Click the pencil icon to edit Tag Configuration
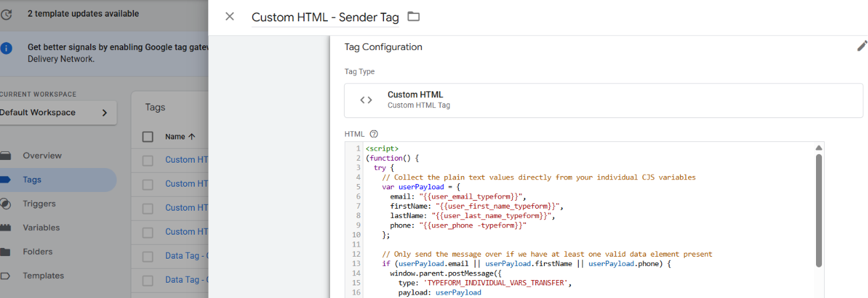 [862, 46]
